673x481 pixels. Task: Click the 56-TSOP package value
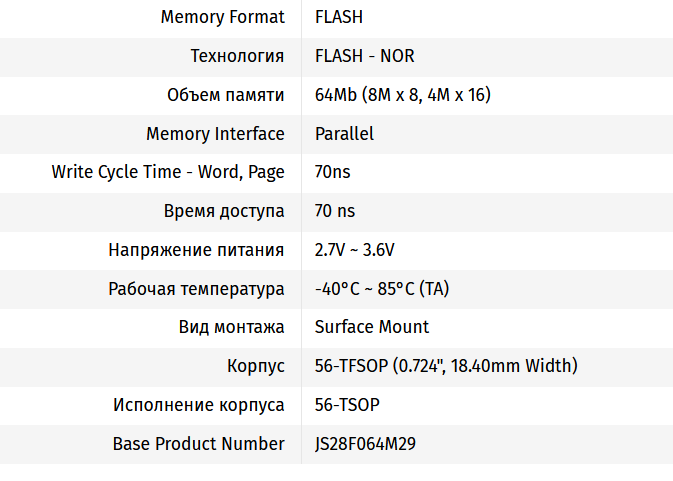pyautogui.click(x=347, y=405)
